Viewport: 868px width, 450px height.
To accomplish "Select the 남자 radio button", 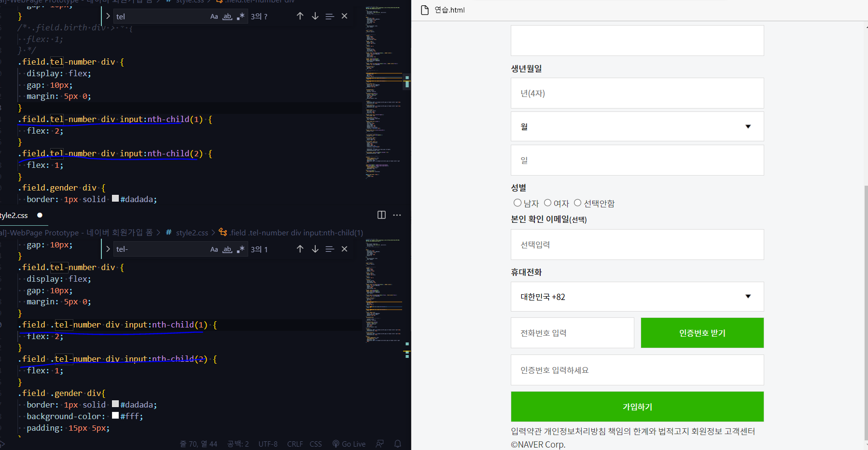I will (x=518, y=203).
